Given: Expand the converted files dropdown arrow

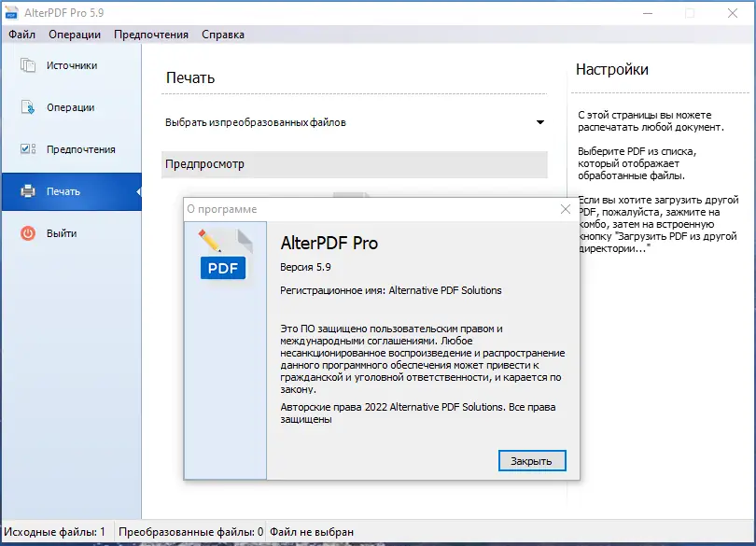Looking at the screenshot, I should click(540, 122).
